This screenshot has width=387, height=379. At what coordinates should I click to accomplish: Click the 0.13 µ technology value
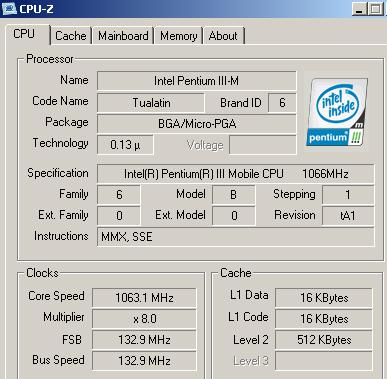click(x=125, y=145)
